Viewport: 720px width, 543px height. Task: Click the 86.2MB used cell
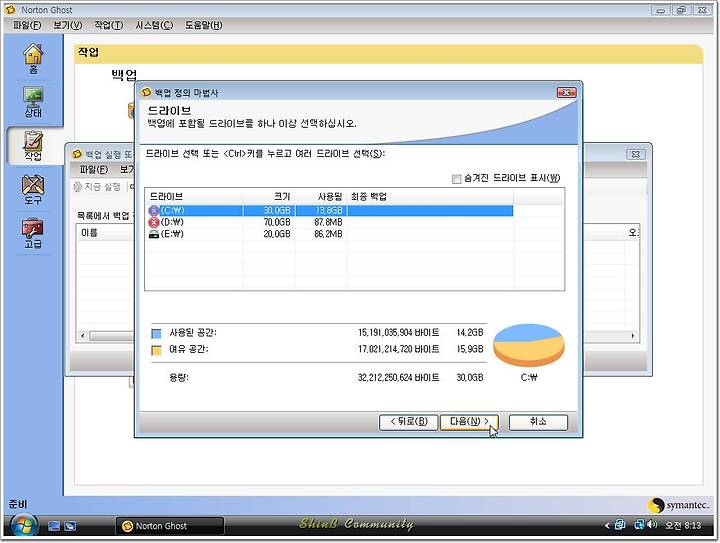328,234
